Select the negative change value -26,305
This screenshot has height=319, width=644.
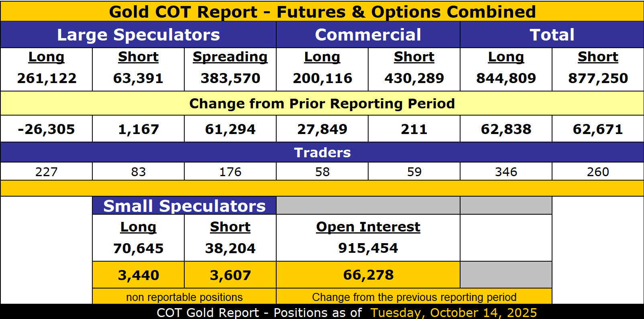47,129
